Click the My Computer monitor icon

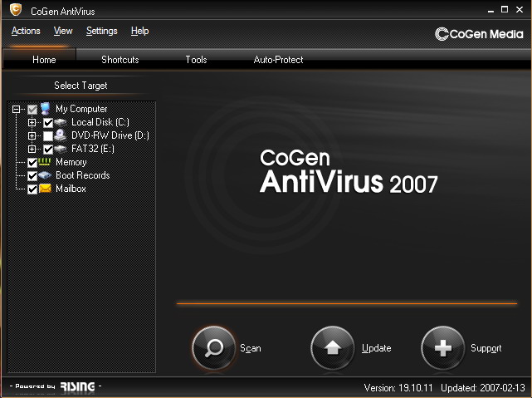coord(45,109)
